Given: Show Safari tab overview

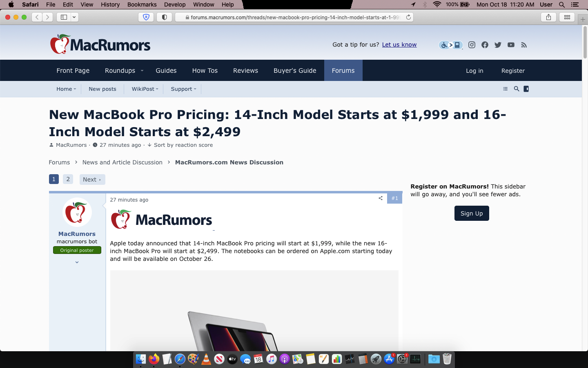Looking at the screenshot, I should [567, 17].
